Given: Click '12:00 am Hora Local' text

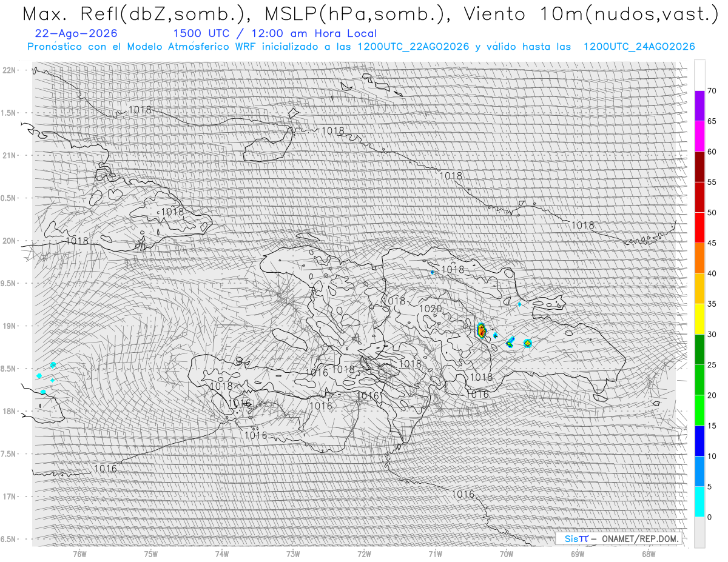Looking at the screenshot, I should (310, 33).
